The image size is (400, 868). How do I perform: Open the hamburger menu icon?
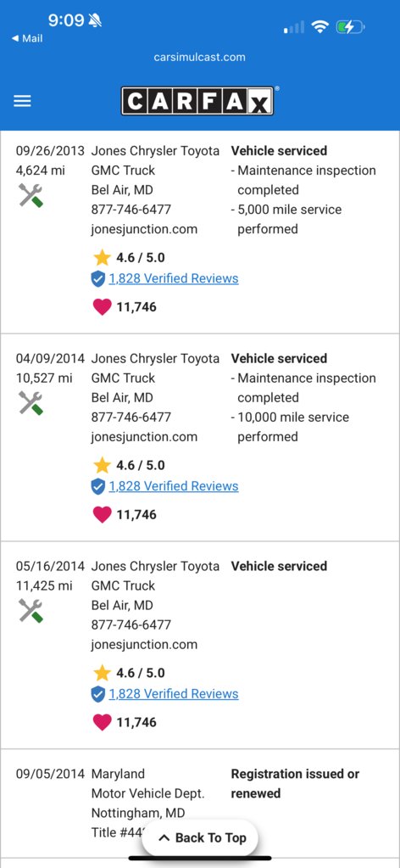click(22, 101)
